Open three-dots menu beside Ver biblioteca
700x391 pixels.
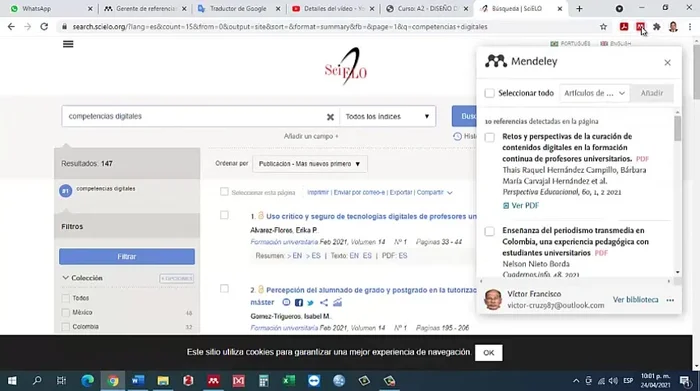click(670, 300)
